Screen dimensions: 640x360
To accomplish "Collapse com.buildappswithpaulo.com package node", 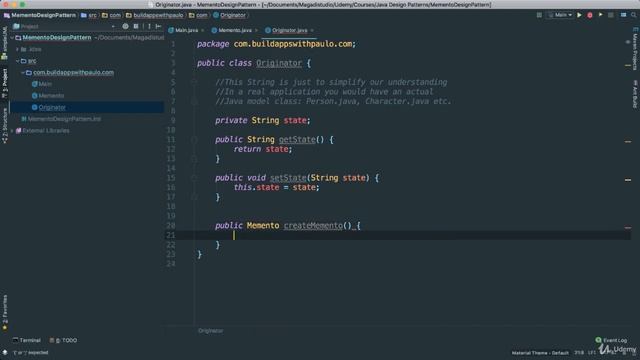I will coord(23,73).
